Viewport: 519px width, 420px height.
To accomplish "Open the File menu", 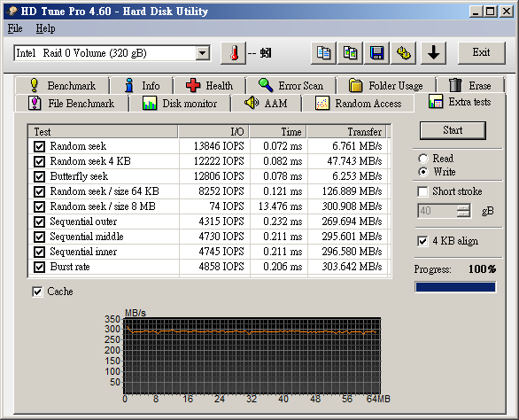I will pyautogui.click(x=15, y=28).
